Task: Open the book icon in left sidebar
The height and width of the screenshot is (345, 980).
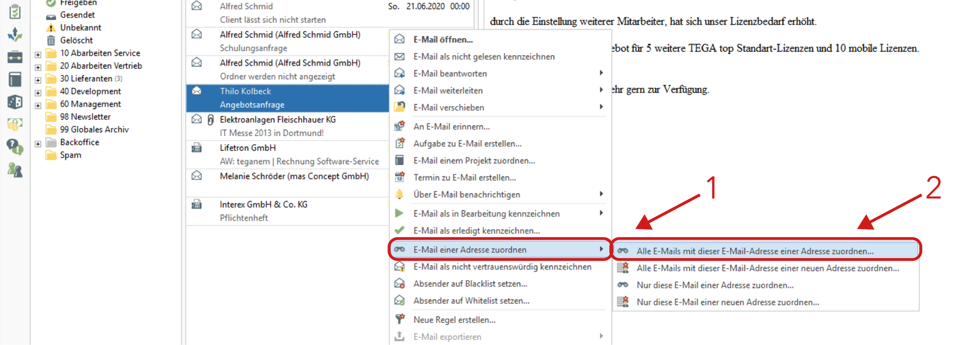Action: click(15, 79)
